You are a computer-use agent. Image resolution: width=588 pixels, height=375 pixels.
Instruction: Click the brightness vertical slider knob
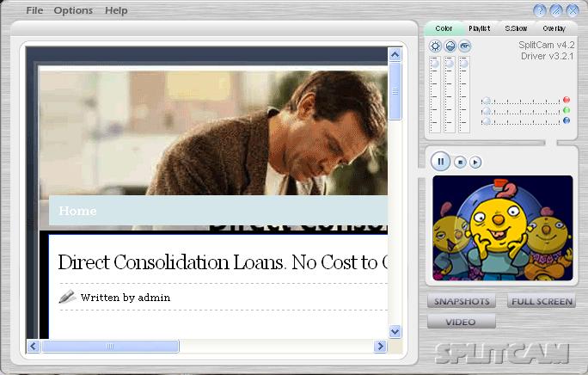[x=435, y=64]
